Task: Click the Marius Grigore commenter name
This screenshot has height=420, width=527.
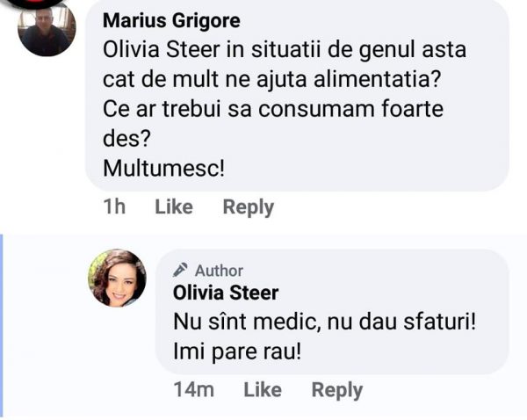Action: pyautogui.click(x=171, y=21)
